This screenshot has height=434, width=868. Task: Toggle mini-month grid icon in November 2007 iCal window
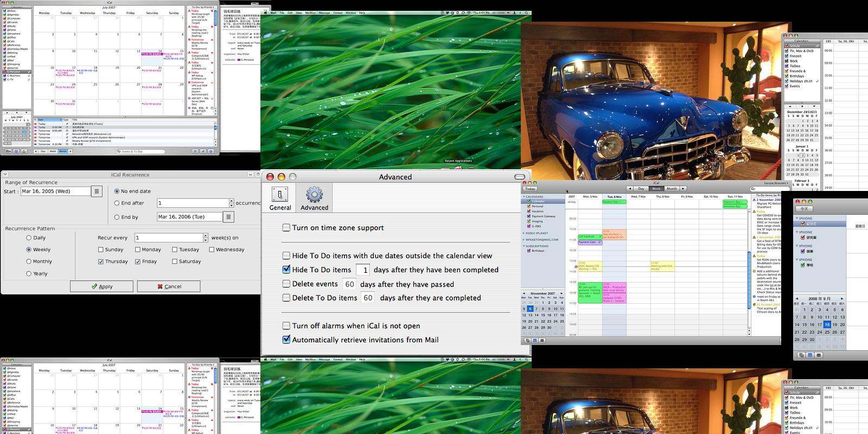point(534,340)
